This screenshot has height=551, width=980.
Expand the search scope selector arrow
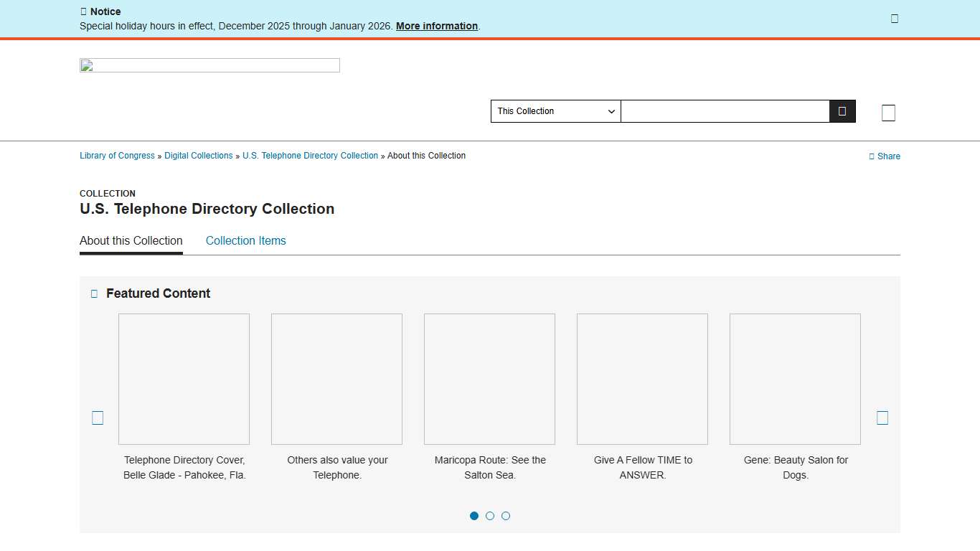click(611, 110)
